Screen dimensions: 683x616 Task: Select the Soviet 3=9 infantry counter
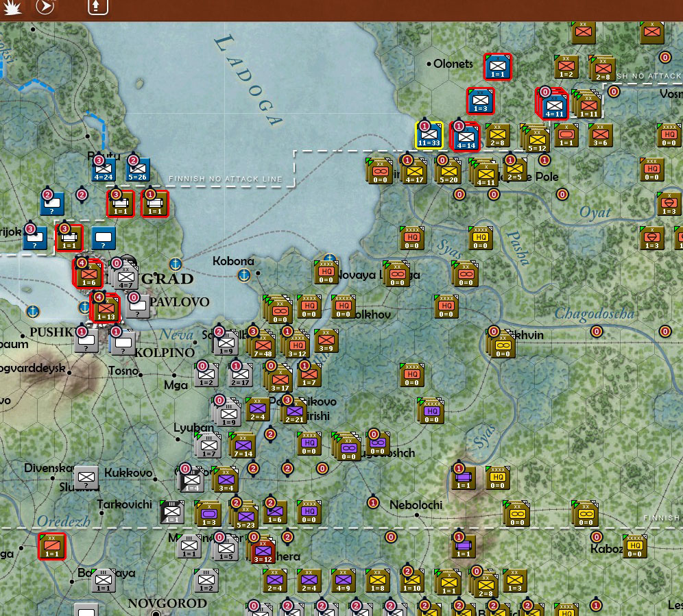326,341
